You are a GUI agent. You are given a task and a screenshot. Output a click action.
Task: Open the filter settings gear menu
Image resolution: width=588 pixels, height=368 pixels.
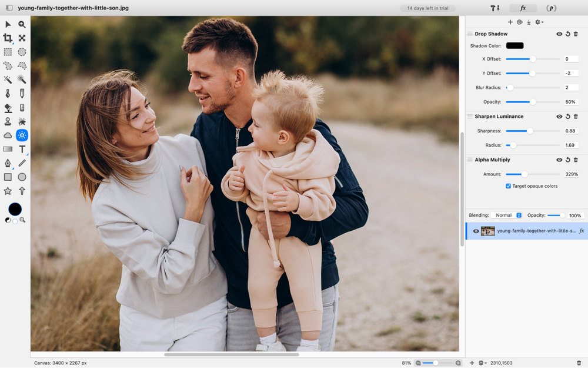point(539,22)
